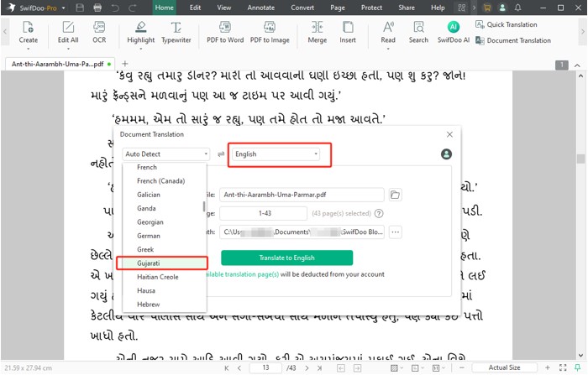The image size is (588, 375).
Task: Open the Page tab
Action: pos(338,8)
